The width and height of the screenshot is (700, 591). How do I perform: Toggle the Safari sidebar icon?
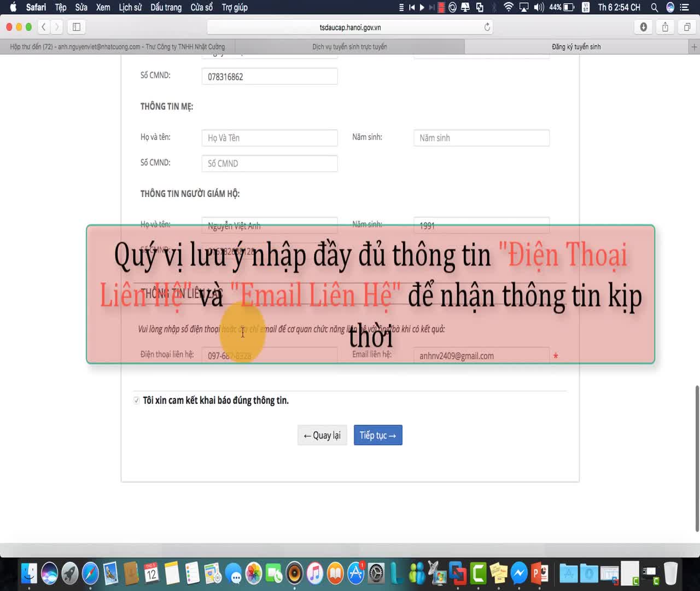tap(77, 27)
